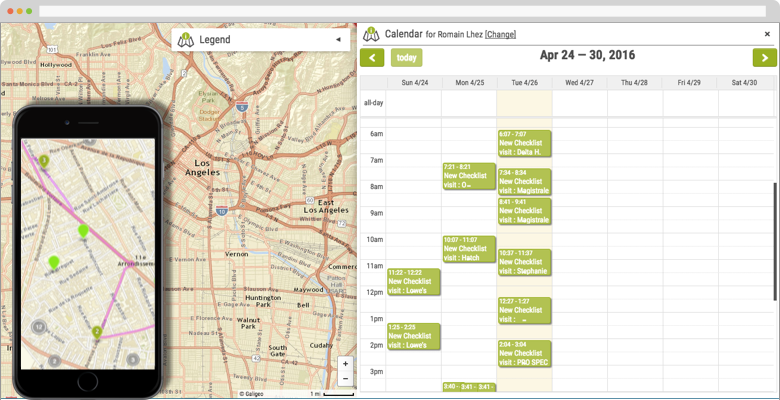Click gray cluster marker 12 on phone map
This screenshot has width=780, height=400.
click(39, 326)
